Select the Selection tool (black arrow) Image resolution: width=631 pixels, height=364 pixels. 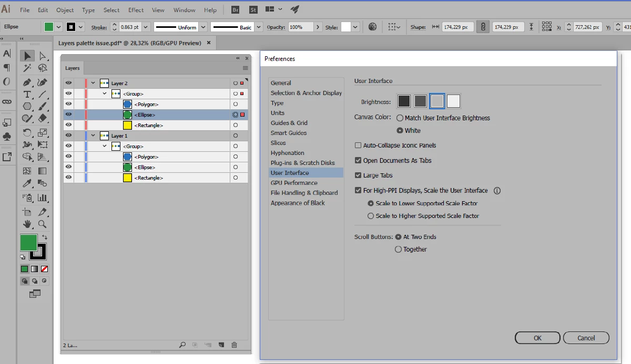(x=27, y=56)
